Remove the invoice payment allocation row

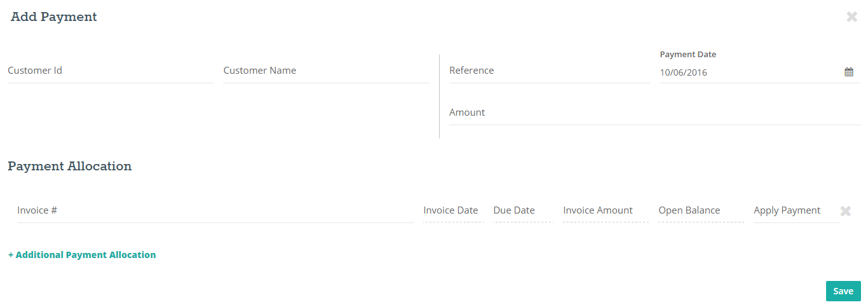tap(846, 211)
